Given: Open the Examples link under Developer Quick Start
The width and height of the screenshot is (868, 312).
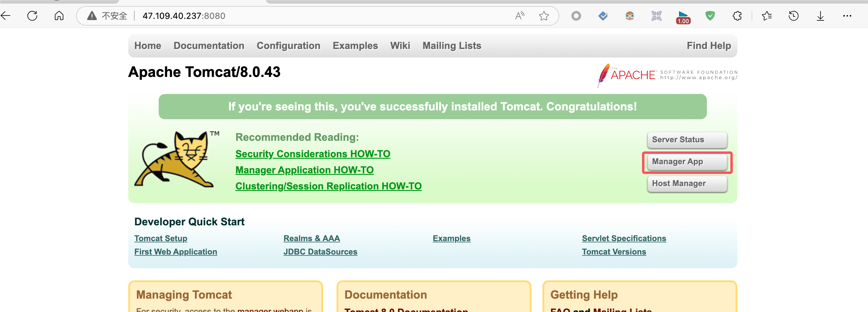Looking at the screenshot, I should click(451, 238).
